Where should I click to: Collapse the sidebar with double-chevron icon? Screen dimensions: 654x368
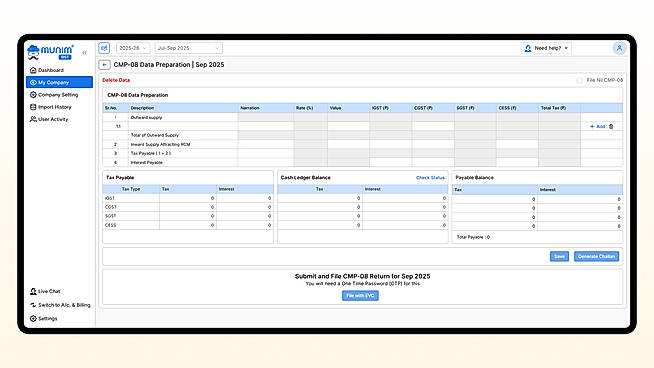[84, 53]
